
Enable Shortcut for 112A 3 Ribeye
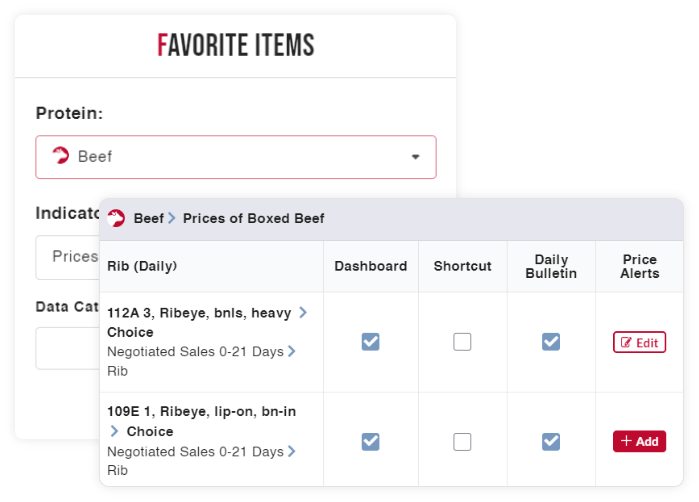coord(462,342)
